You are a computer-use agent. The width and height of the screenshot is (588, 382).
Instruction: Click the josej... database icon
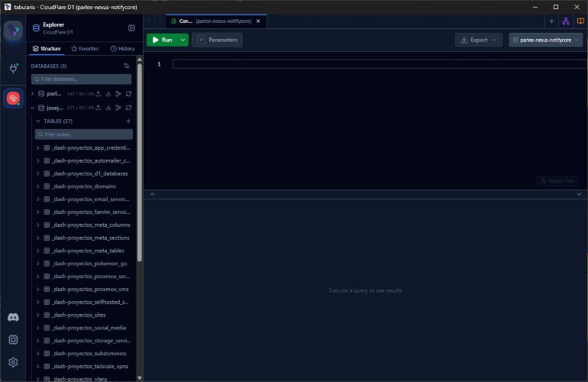(41, 108)
